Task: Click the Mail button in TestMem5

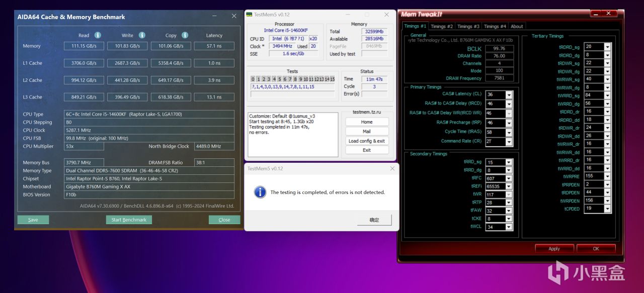Action: [x=367, y=132]
